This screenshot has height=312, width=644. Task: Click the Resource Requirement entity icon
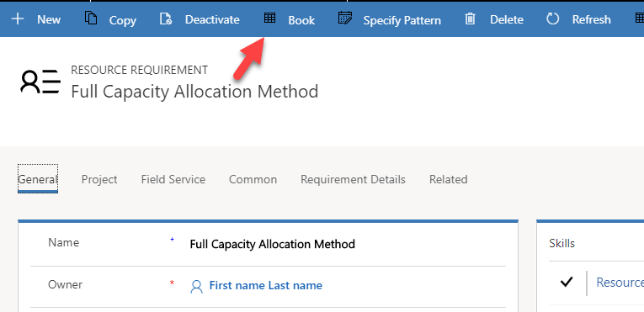pyautogui.click(x=40, y=82)
